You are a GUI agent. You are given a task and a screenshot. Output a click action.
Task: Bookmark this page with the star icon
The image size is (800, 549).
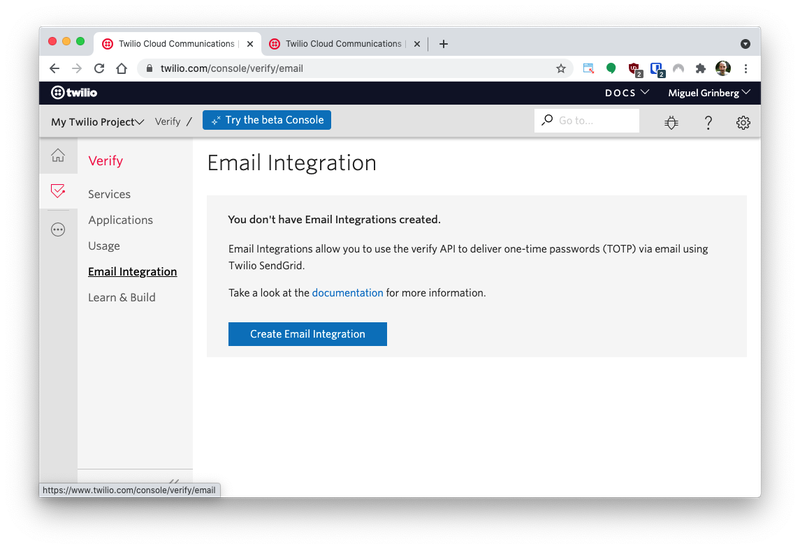pos(561,68)
